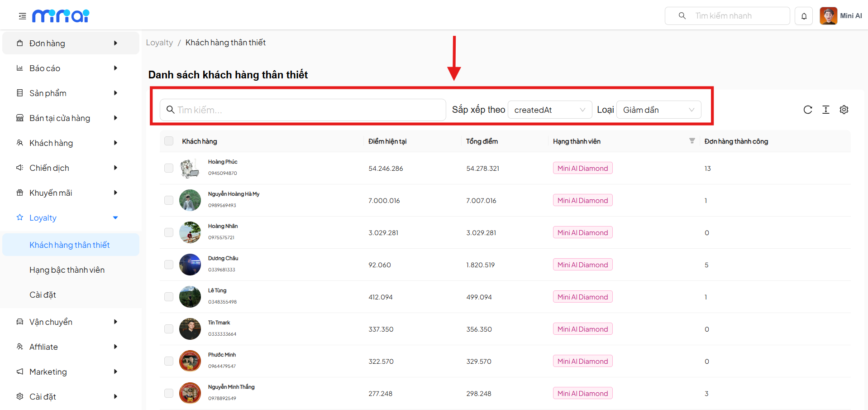Click the Mini AI user avatar
868x410 pixels.
pyautogui.click(x=828, y=16)
